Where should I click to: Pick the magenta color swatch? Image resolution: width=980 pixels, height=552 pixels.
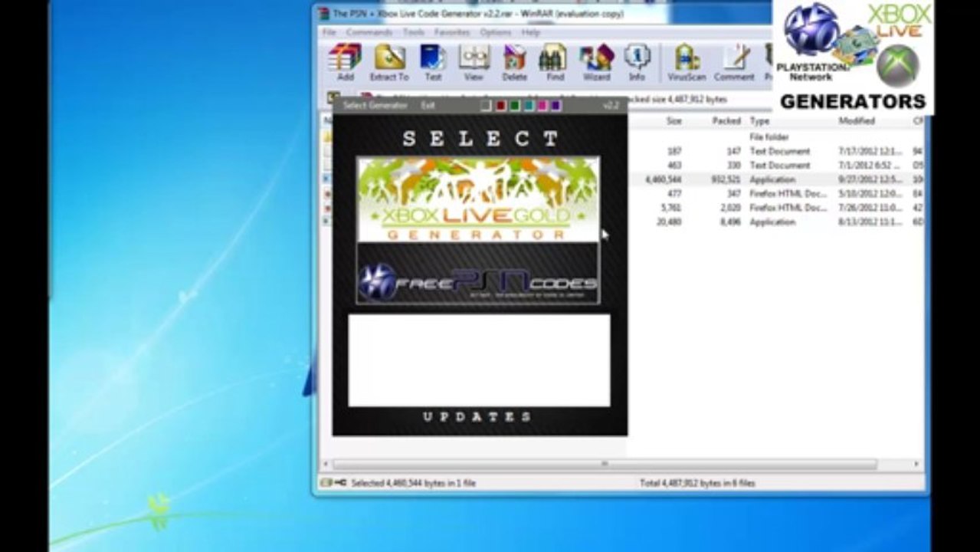click(542, 105)
